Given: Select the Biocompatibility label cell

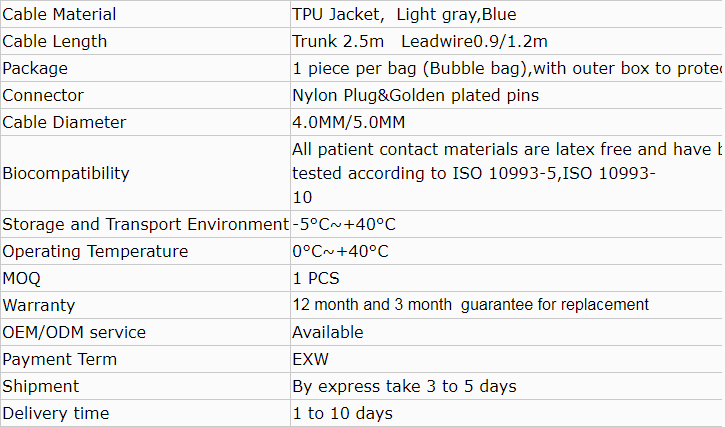Looking at the screenshot, I should [66, 173].
